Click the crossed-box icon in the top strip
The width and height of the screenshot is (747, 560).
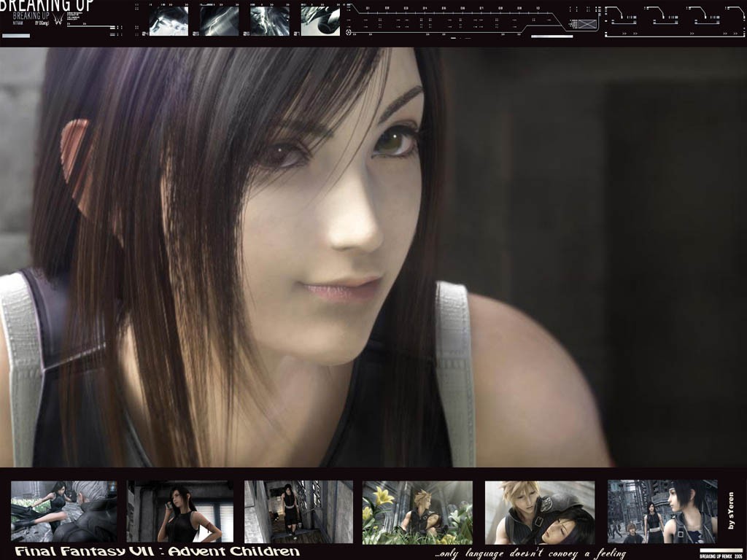(588, 24)
